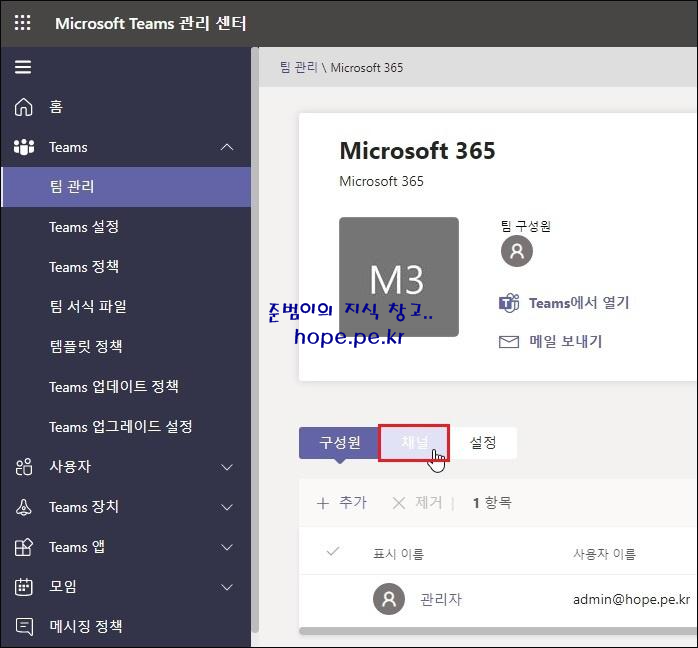The image size is (698, 648).
Task: Click the X icon for 제거
Action: pyautogui.click(x=399, y=503)
